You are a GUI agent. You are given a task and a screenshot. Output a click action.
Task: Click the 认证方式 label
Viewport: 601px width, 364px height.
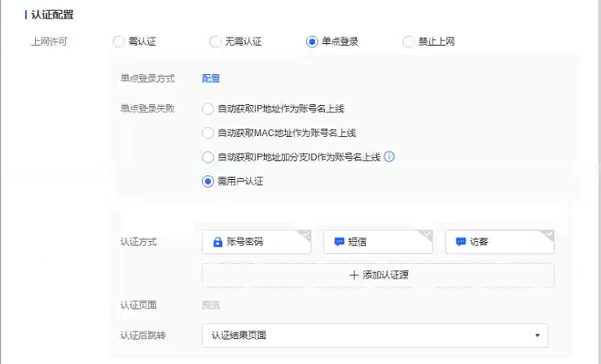coord(138,242)
